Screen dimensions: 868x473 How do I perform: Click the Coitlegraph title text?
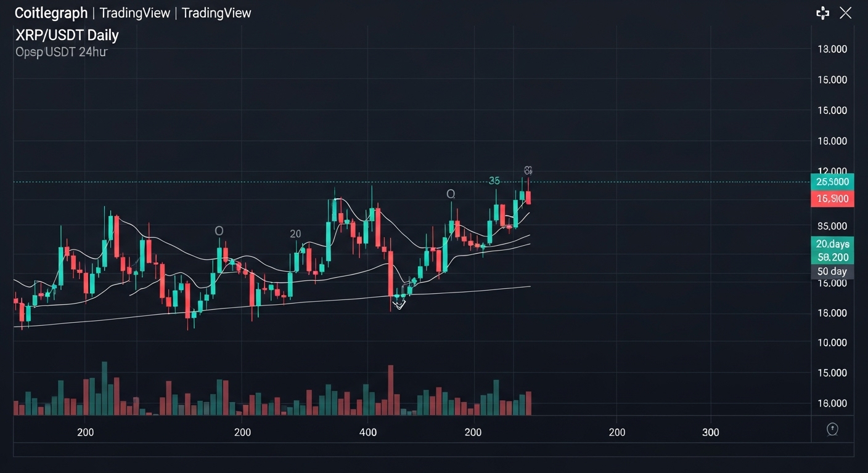[51, 12]
